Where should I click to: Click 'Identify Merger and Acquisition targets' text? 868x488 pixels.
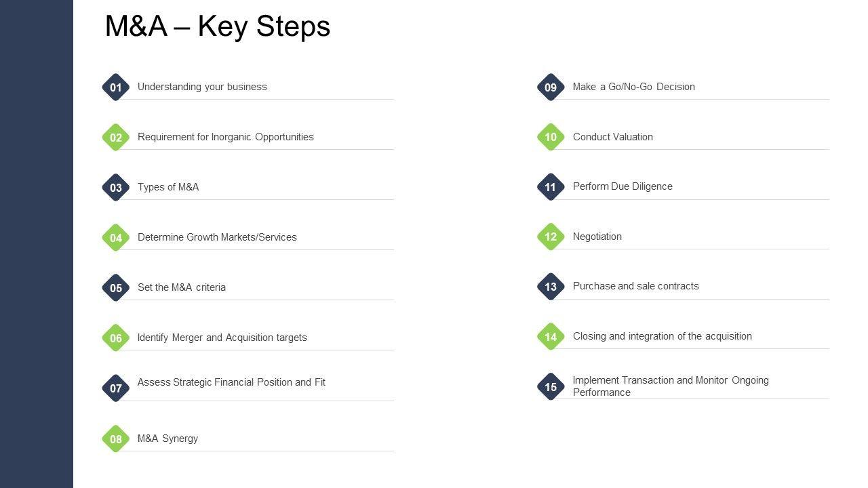tap(222, 338)
